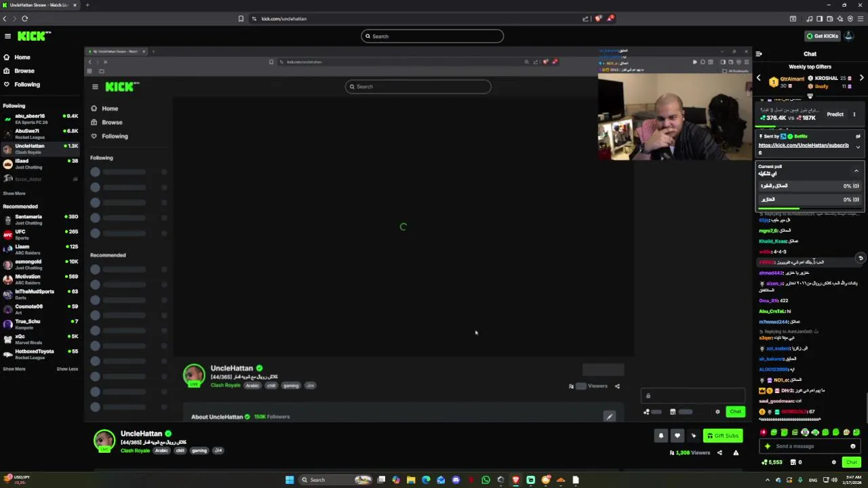This screenshot has width=868, height=488.
Task: Collapse the Current poll panel
Action: [856, 171]
